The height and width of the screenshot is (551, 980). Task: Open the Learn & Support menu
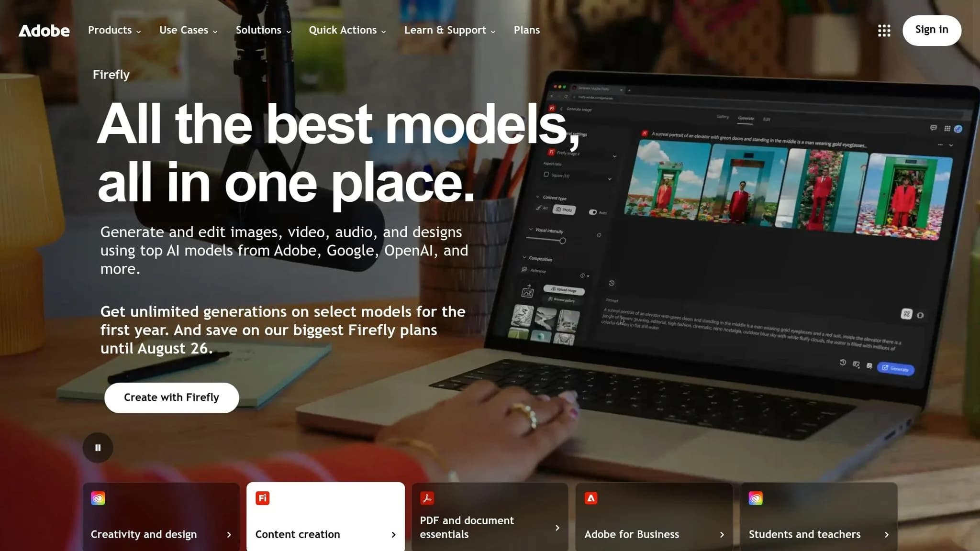pos(450,30)
